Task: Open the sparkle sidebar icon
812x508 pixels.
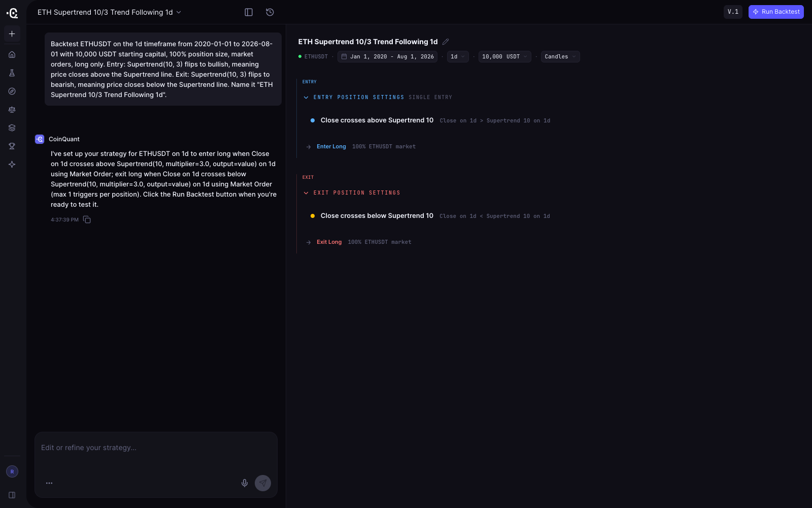Action: pyautogui.click(x=12, y=165)
